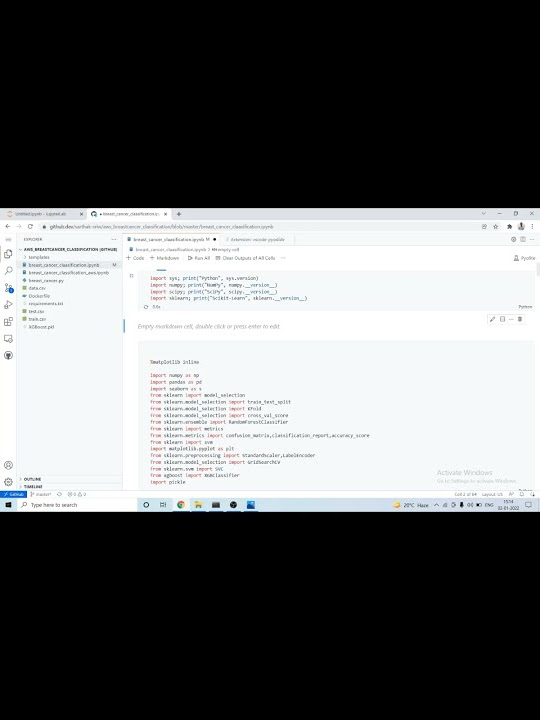The image size is (540, 720).
Task: Open Source Control view with badge
Action: [x=8, y=288]
